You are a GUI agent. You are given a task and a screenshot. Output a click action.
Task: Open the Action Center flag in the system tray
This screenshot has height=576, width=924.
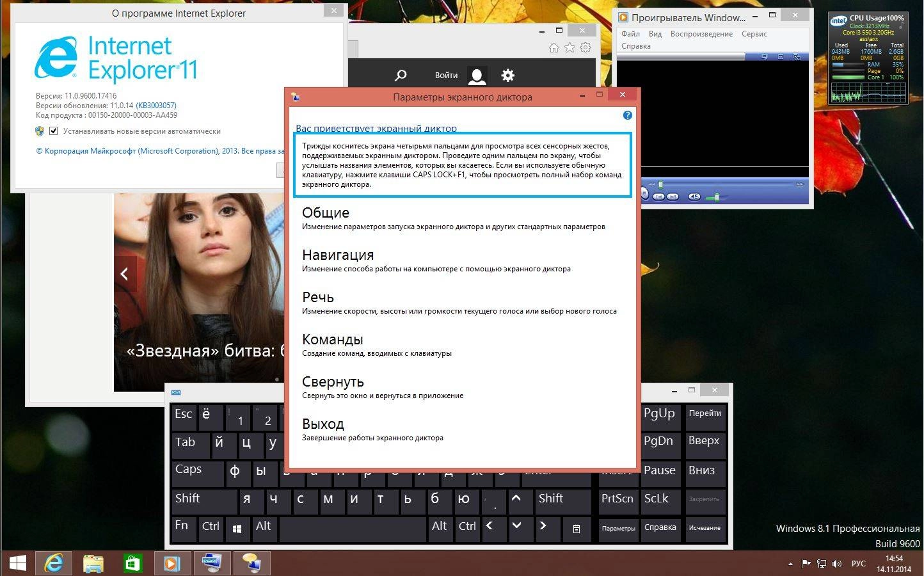tap(806, 564)
